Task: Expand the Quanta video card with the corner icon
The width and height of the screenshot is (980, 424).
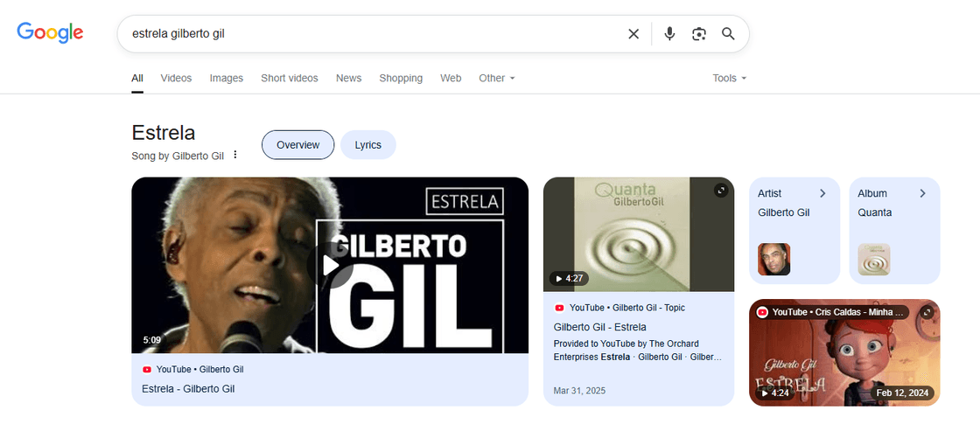Action: [721, 191]
